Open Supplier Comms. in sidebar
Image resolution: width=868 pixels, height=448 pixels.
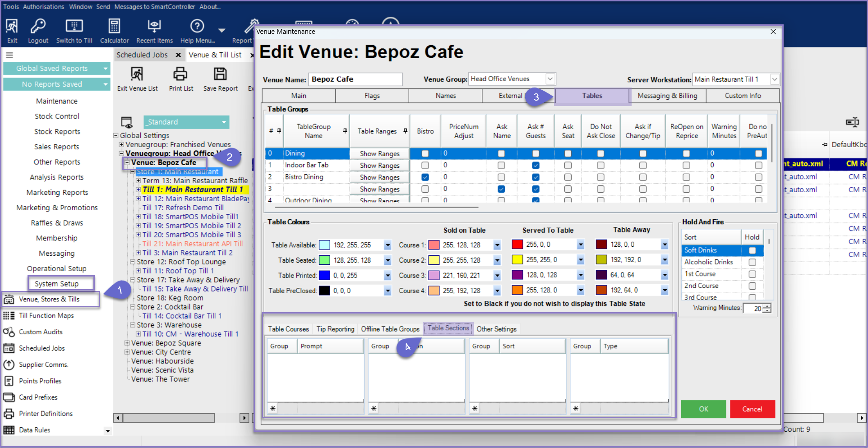coord(43,365)
